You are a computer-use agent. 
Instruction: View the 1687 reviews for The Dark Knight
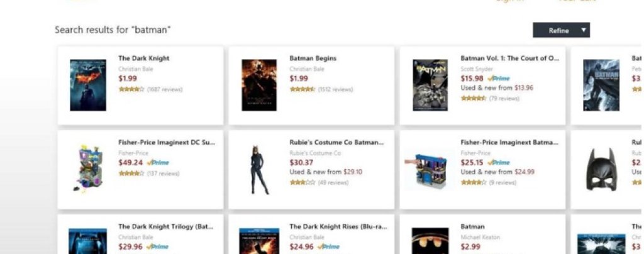tap(165, 89)
